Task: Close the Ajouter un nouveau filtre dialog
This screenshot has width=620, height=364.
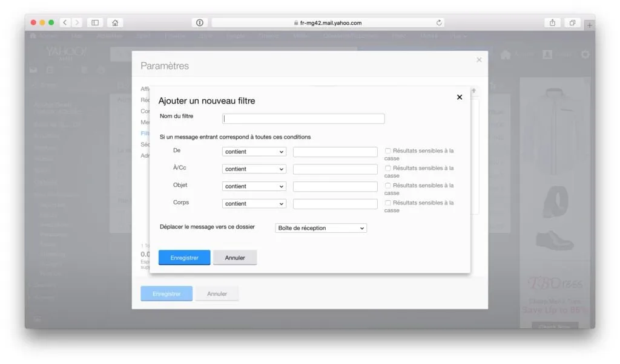Action: point(459,97)
